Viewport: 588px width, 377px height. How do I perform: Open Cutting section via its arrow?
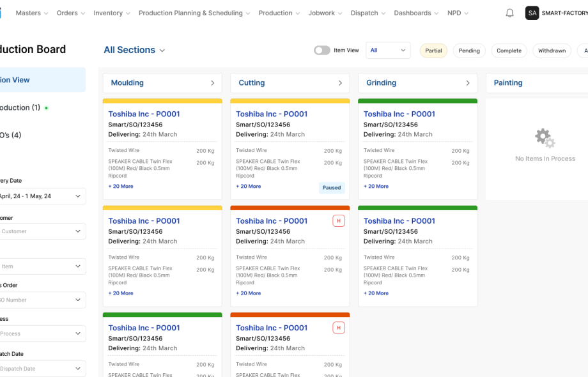340,83
